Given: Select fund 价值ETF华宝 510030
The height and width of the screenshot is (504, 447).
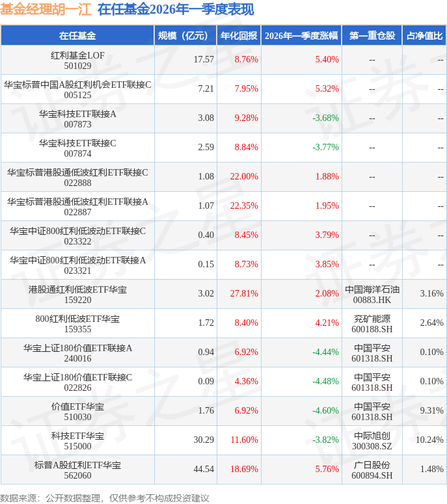Looking at the screenshot, I should (77, 411).
